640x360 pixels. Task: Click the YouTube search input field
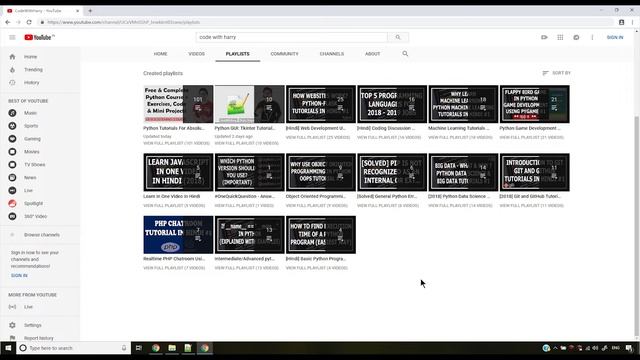[291, 37]
